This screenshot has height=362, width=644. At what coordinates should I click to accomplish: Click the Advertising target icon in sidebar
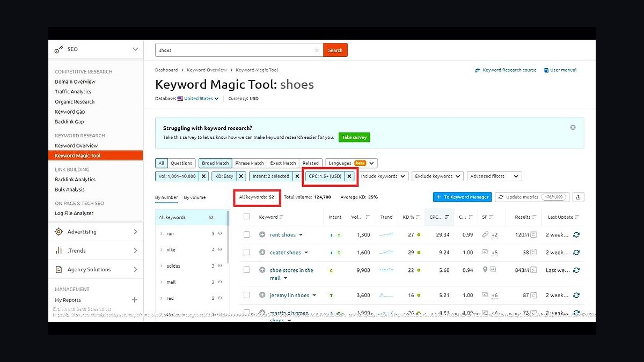59,232
